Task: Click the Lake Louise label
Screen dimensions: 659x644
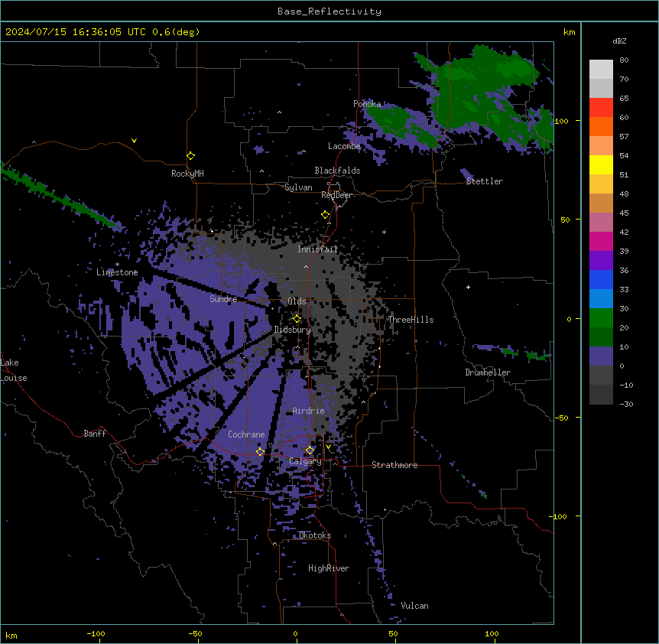Action: point(14,370)
